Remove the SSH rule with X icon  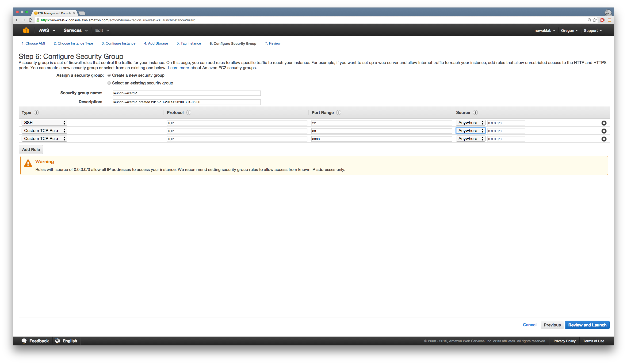coord(604,123)
